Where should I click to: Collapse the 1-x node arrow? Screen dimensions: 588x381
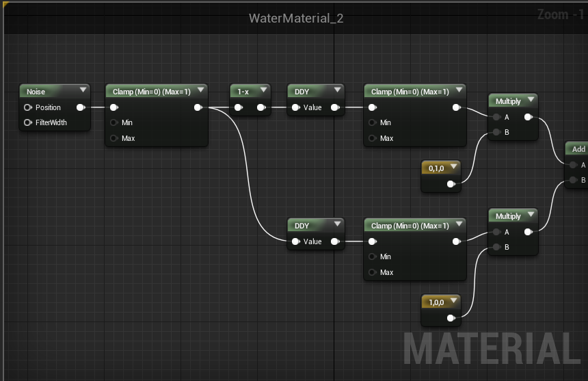[263, 90]
